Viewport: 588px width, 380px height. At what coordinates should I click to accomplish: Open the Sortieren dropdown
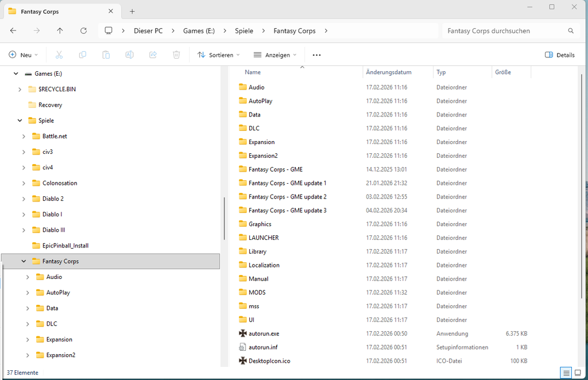pyautogui.click(x=218, y=55)
